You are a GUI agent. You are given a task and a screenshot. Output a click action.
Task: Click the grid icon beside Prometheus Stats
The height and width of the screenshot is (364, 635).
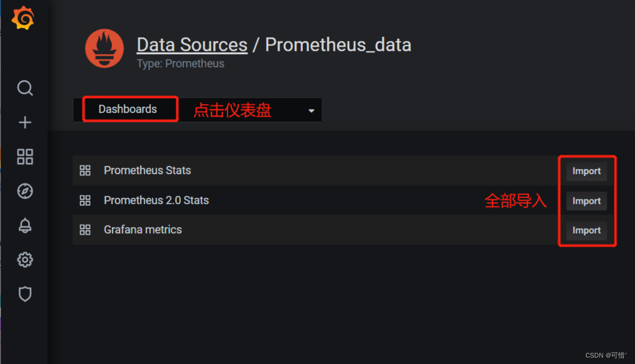click(x=85, y=170)
